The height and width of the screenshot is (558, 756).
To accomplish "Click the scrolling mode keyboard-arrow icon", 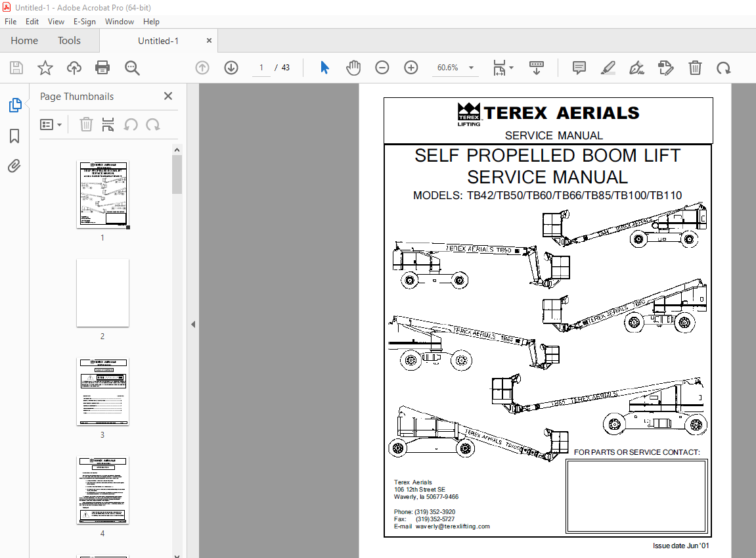I will 537,68.
